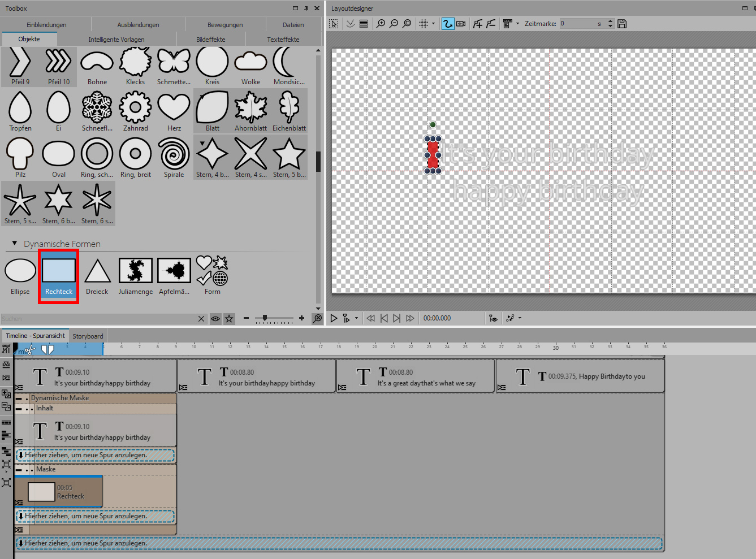Toggle the eye visibility filter in Toolbox
Viewport: 756px width, 559px height.
tap(215, 319)
